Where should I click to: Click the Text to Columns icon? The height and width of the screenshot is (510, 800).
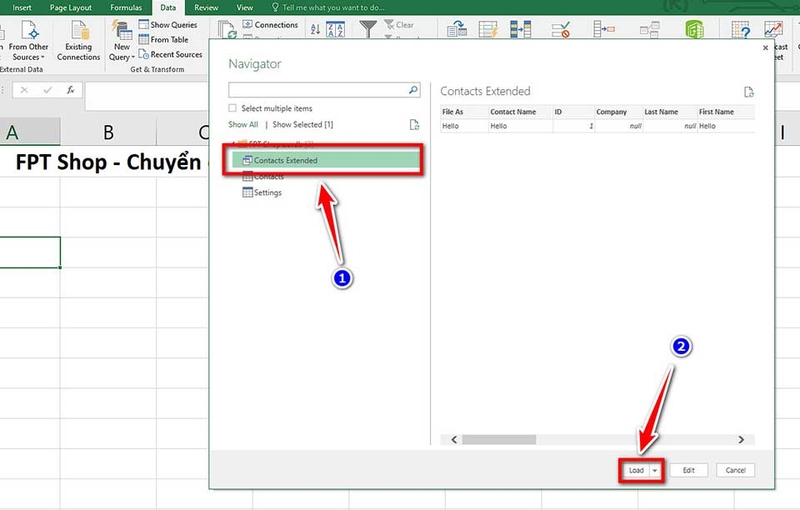(457, 29)
